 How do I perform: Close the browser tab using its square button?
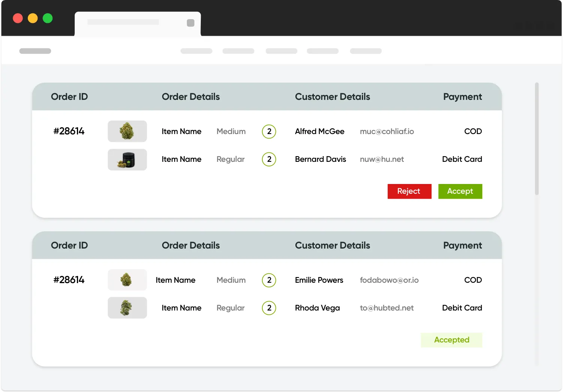pyautogui.click(x=191, y=23)
